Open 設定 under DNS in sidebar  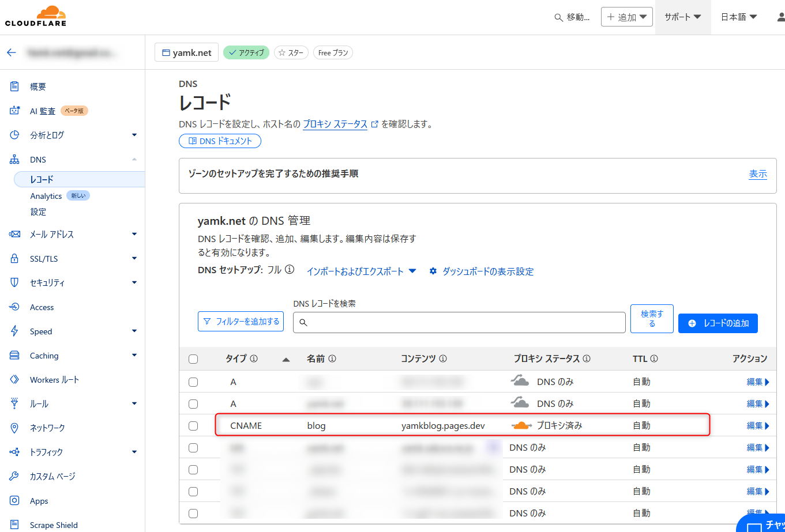[38, 212]
